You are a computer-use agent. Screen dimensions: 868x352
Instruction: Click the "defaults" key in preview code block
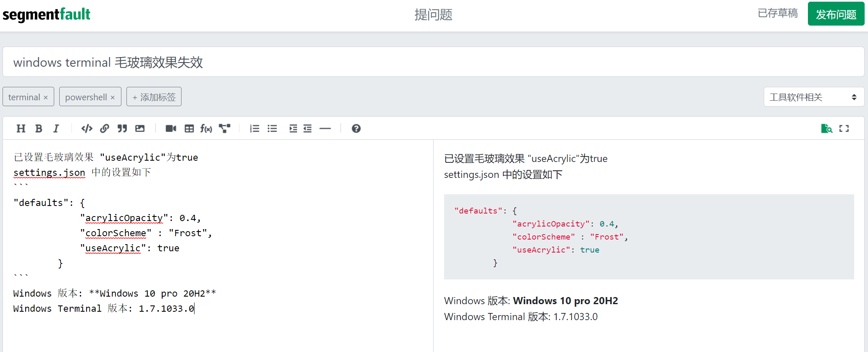tap(478, 211)
